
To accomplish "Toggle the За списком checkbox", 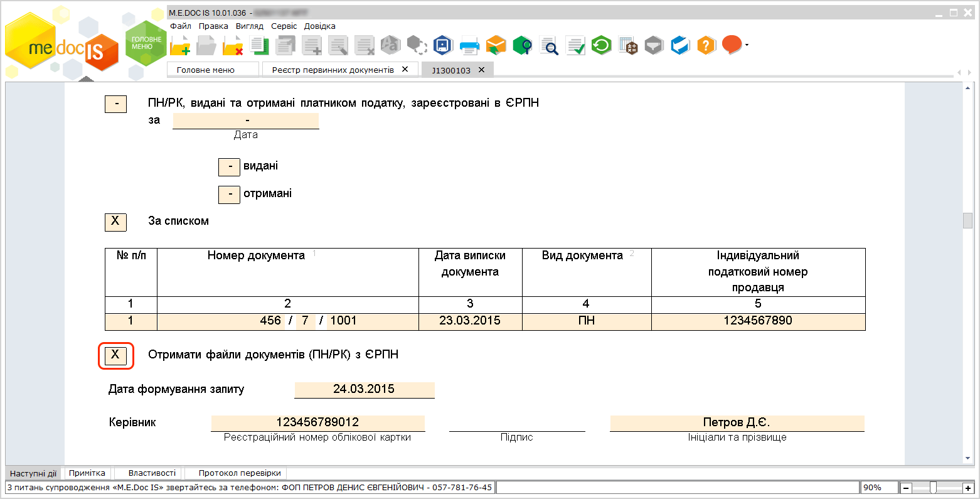I will (x=115, y=222).
